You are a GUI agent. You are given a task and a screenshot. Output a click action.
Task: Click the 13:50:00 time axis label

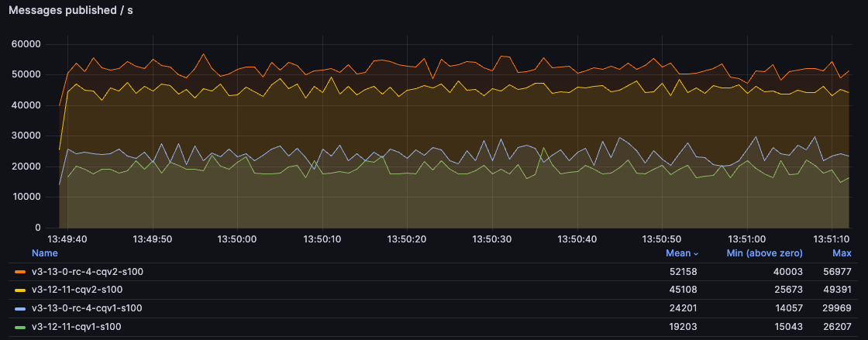tap(238, 239)
